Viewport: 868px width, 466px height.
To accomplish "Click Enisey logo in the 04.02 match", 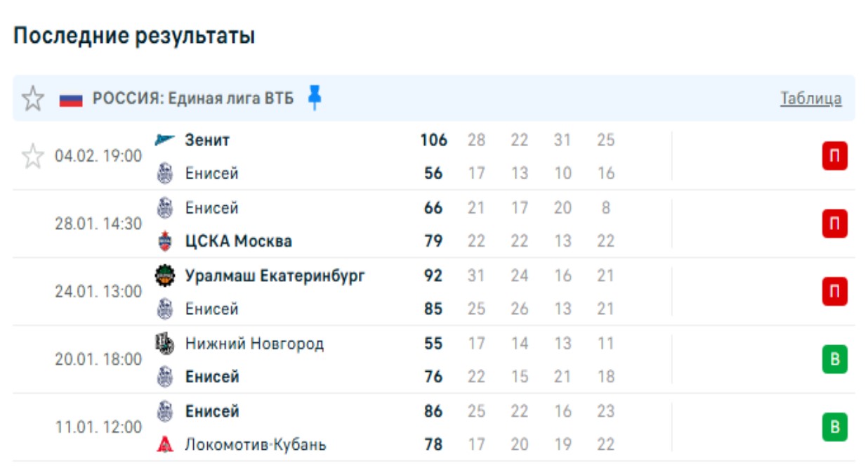I will (164, 173).
